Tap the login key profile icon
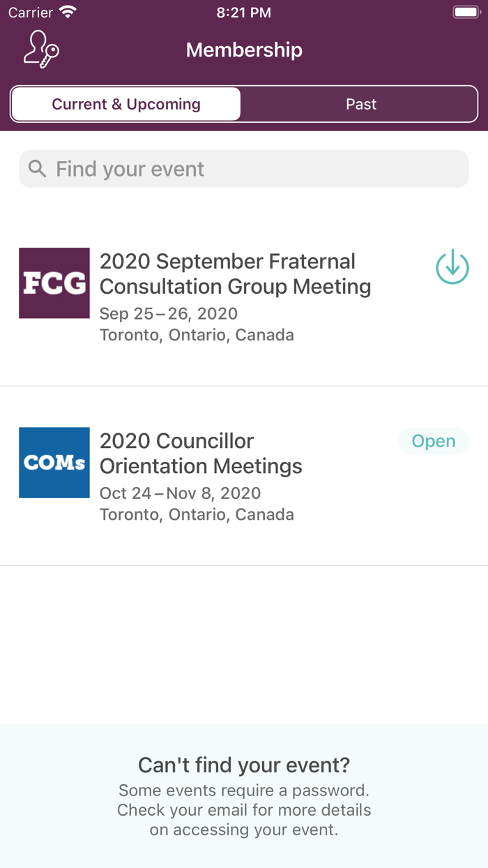This screenshot has width=488, height=868. (41, 50)
